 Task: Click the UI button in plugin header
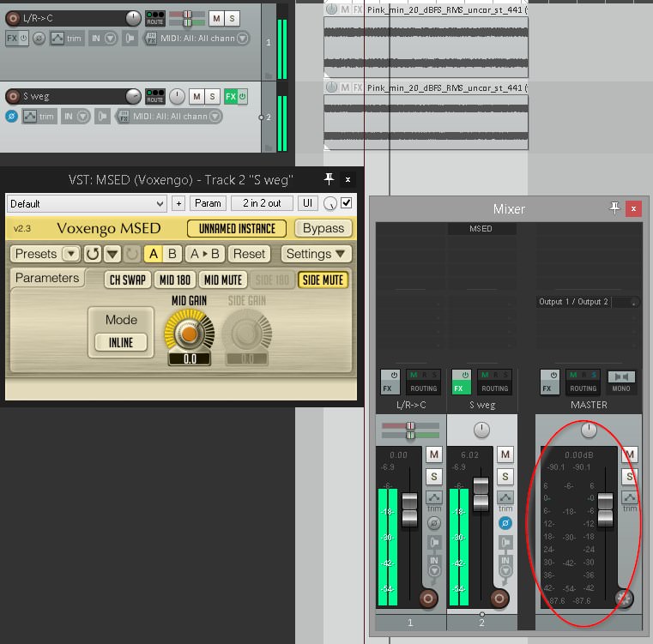pos(307,203)
